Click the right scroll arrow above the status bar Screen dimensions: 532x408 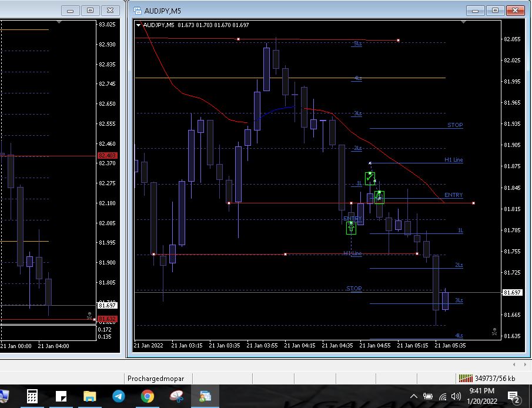[x=524, y=364]
